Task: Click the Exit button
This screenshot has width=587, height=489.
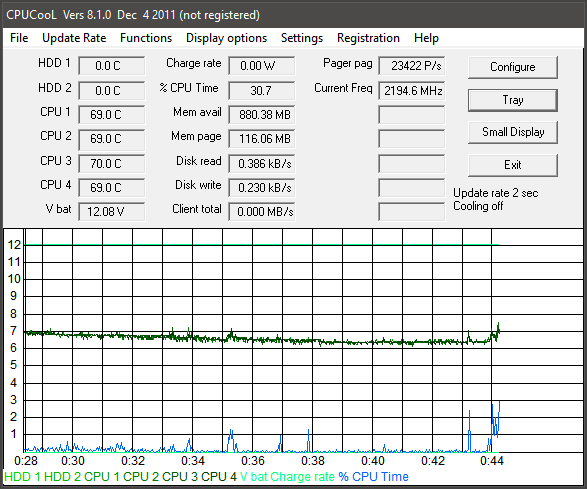Action: click(x=513, y=165)
